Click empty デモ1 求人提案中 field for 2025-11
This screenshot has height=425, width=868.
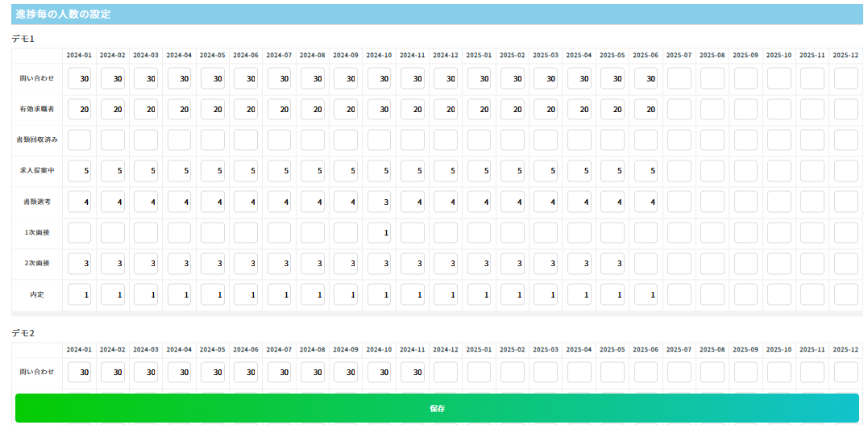(x=812, y=171)
